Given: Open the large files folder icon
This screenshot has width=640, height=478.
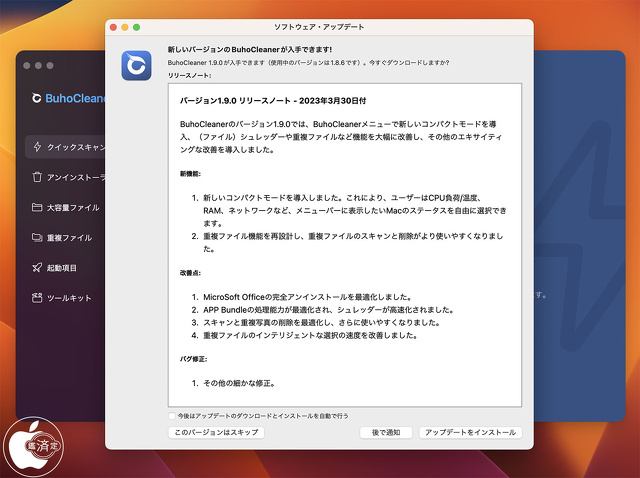Looking at the screenshot, I should [x=37, y=207].
